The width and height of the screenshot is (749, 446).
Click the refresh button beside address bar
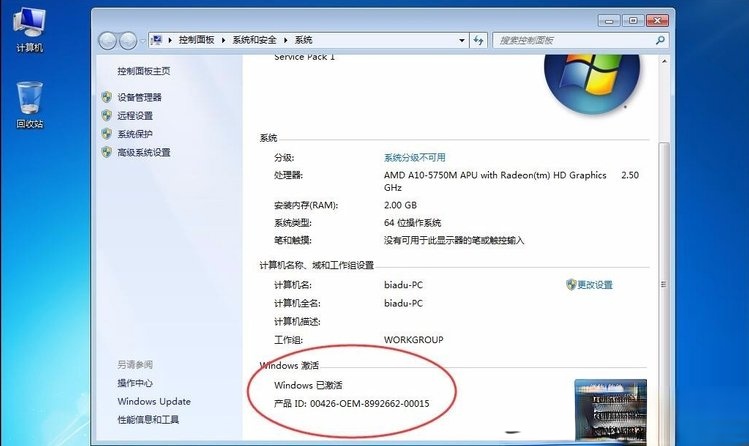(x=478, y=41)
